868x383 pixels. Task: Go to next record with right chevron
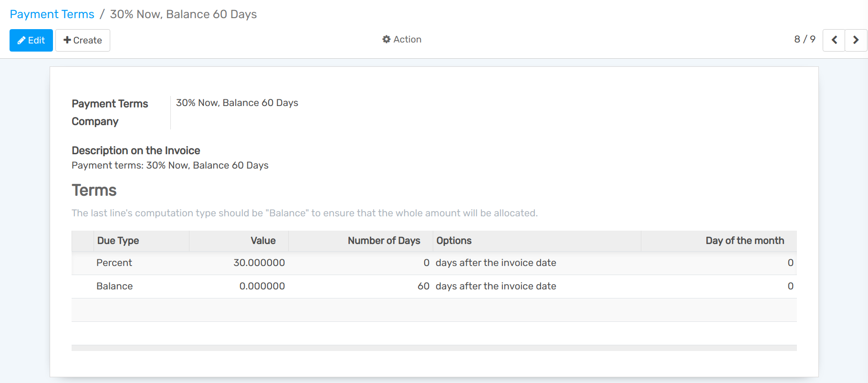(856, 40)
